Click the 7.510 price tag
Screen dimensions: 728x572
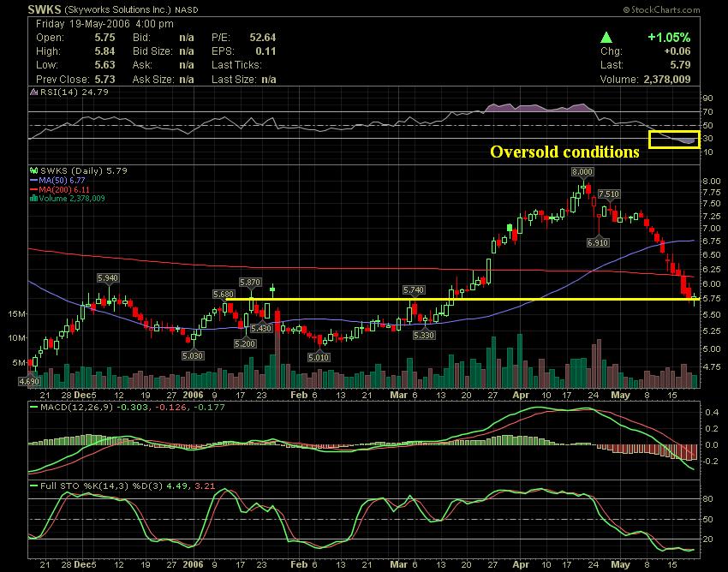point(609,194)
